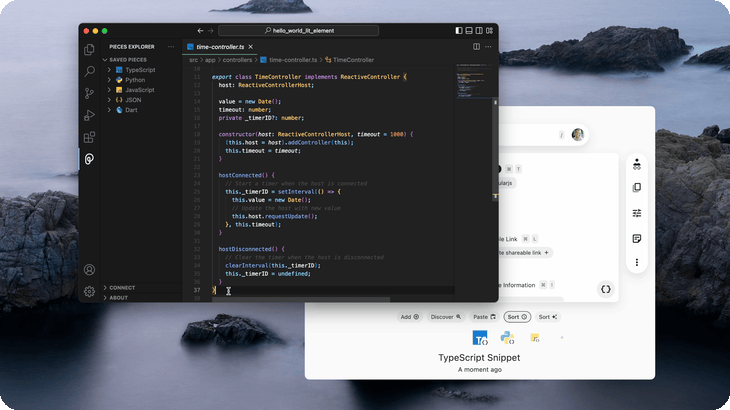Select the time-controller.ts editor tab

point(220,47)
